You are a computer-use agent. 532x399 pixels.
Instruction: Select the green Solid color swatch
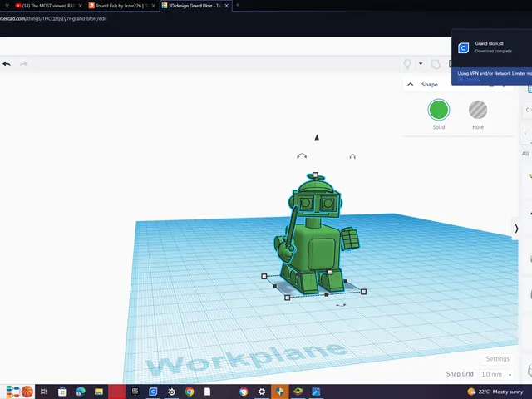(x=439, y=110)
